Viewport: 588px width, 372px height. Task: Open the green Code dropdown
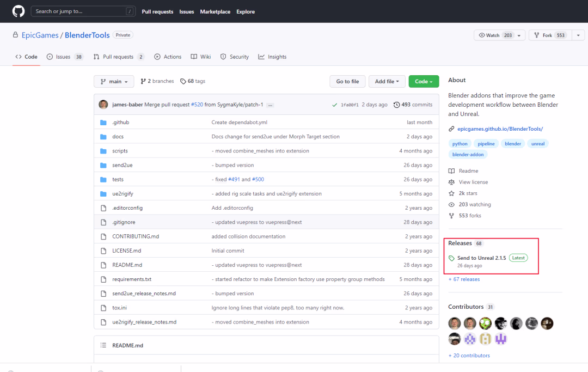424,81
